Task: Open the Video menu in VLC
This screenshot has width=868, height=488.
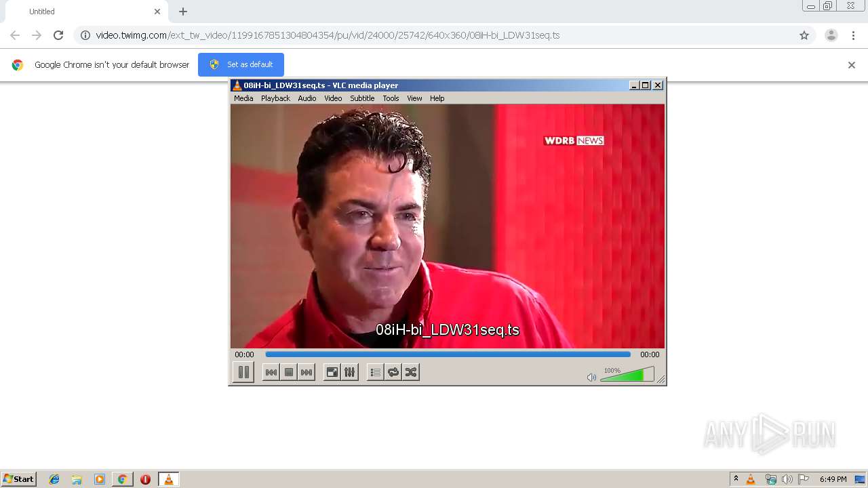Action: pos(333,98)
